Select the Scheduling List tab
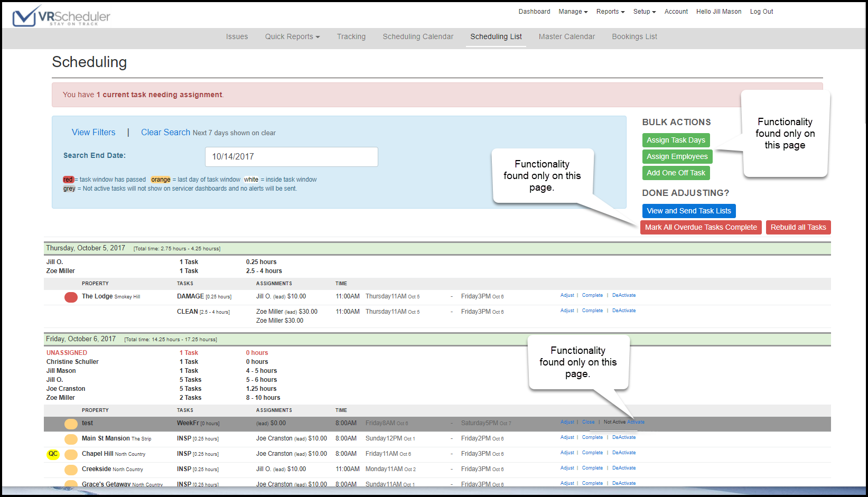The image size is (868, 497). click(x=496, y=36)
